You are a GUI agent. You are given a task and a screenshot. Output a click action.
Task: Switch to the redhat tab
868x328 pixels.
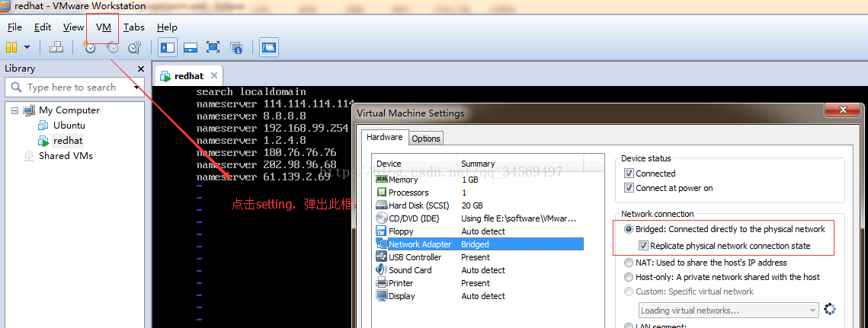click(x=189, y=76)
